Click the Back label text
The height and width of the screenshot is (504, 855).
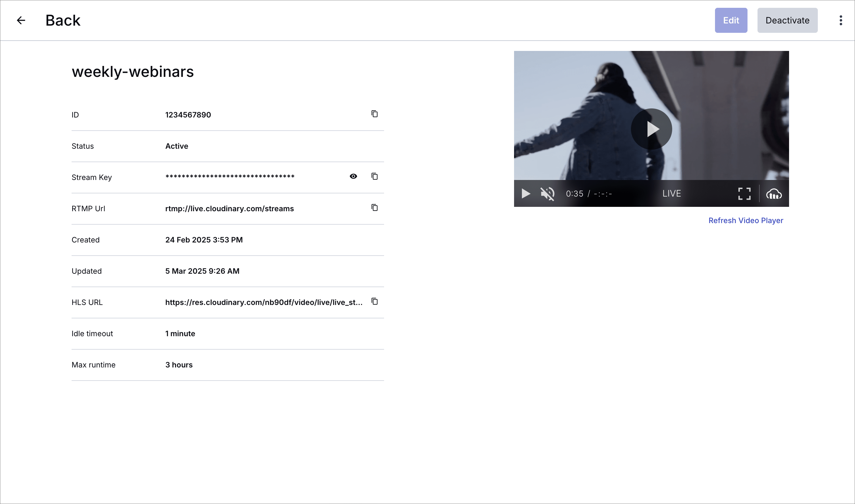coord(63,20)
